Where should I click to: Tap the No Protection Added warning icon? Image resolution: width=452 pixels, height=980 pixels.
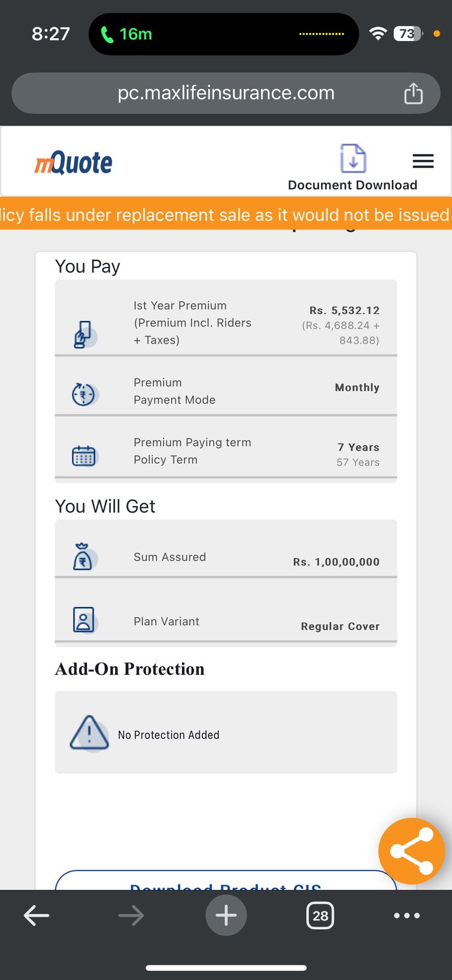pos(89,733)
